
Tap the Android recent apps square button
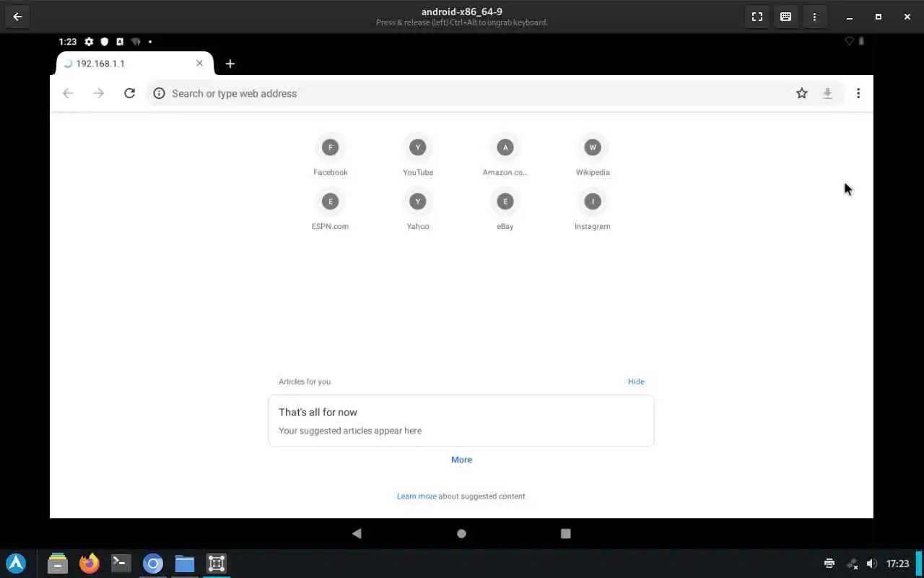pyautogui.click(x=566, y=533)
